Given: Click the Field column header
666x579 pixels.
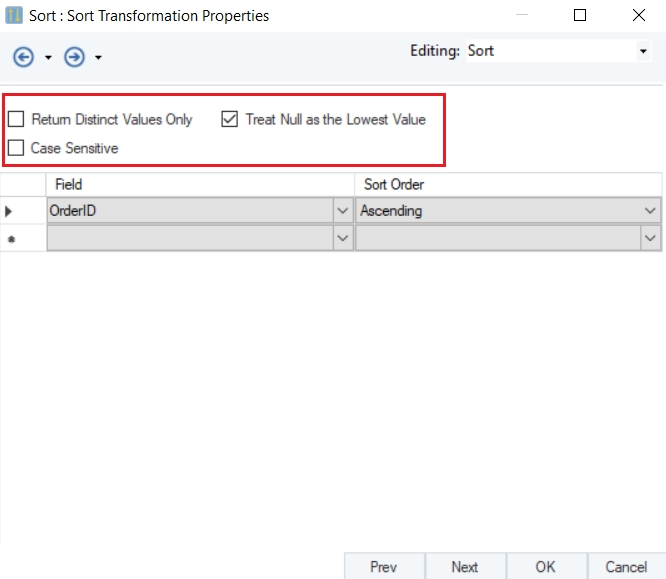Looking at the screenshot, I should [x=200, y=185].
